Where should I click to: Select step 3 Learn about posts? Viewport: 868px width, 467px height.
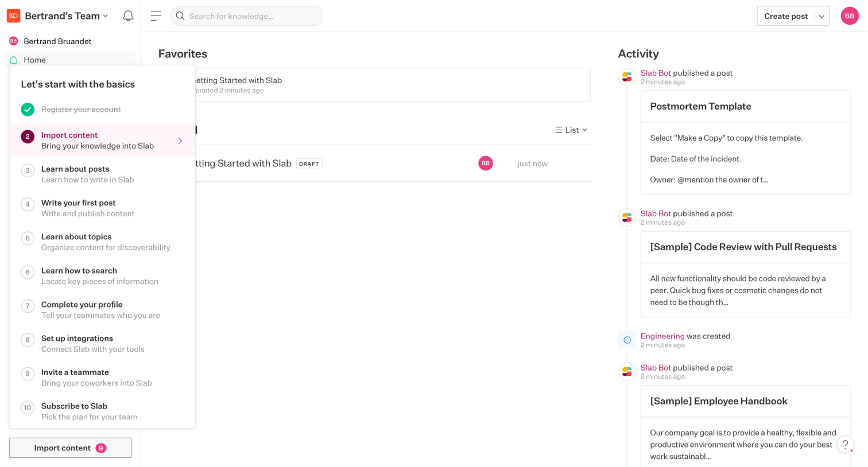102,174
